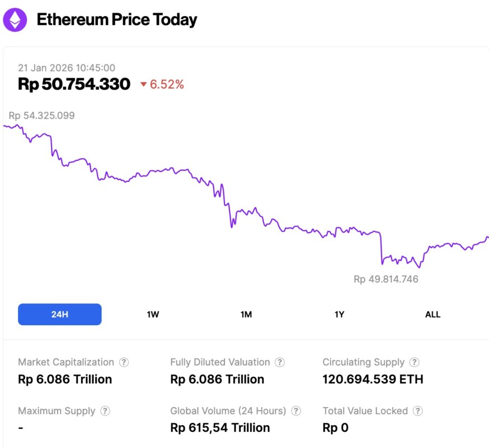Screen dimensions: 489x448
Task: Click the purple price chart line
Action: tap(168, 169)
